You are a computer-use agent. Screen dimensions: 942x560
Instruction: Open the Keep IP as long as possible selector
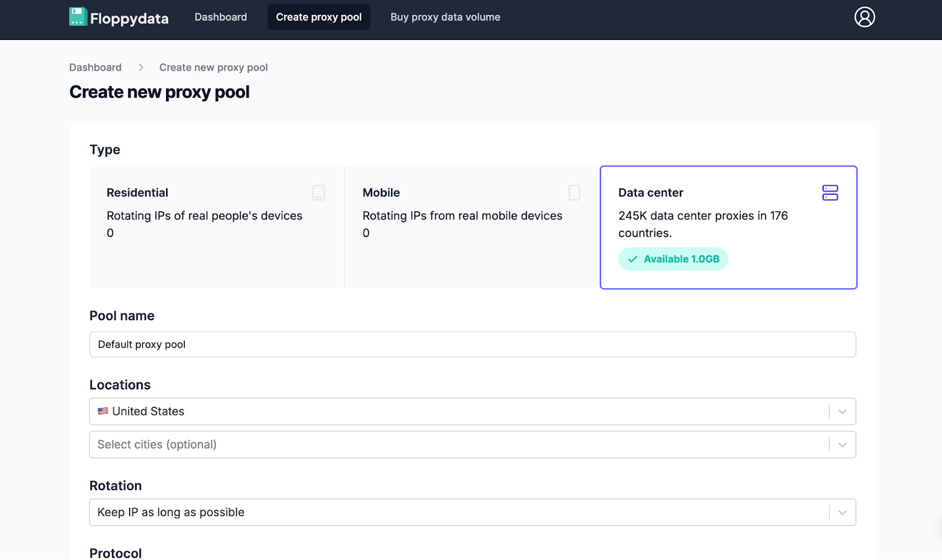(x=473, y=512)
